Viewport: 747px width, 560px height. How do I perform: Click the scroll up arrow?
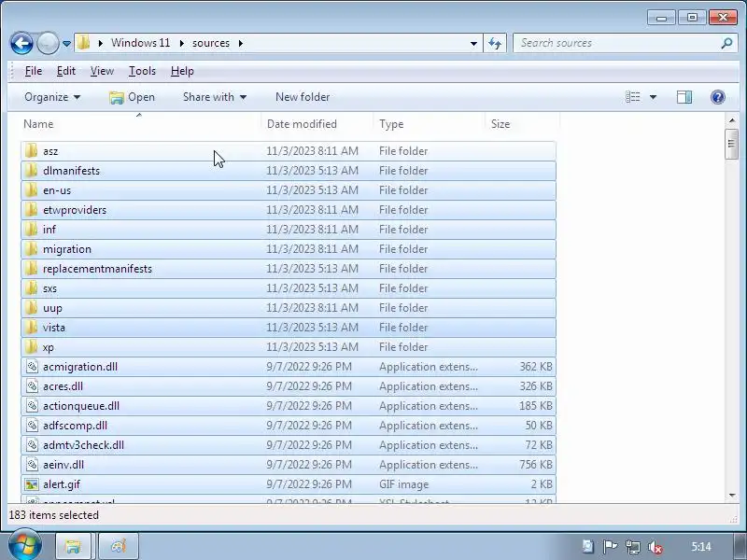click(x=732, y=120)
